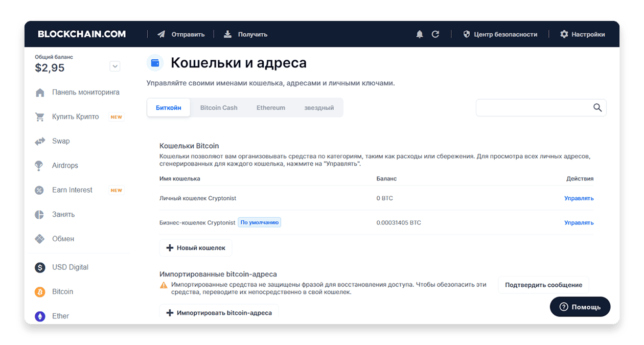Click Отправить in the top bar

(x=188, y=34)
